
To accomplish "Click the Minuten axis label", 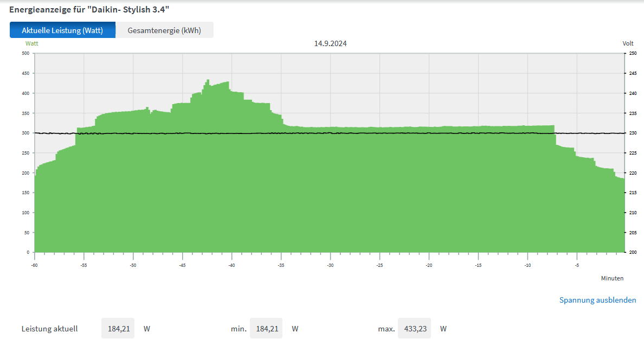I will click(612, 278).
